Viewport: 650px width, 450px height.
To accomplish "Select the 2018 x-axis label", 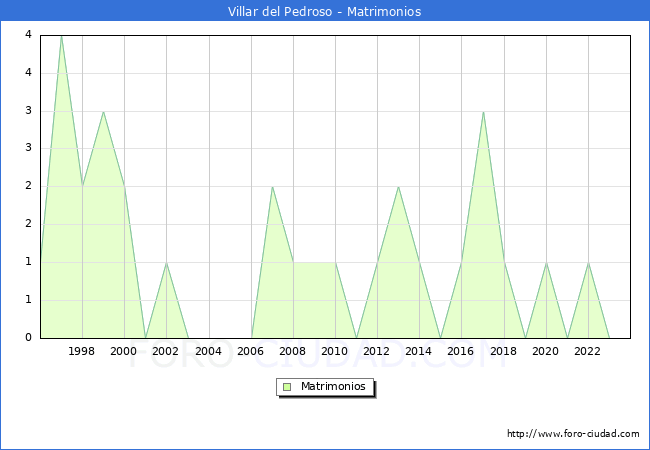I will coord(503,351).
